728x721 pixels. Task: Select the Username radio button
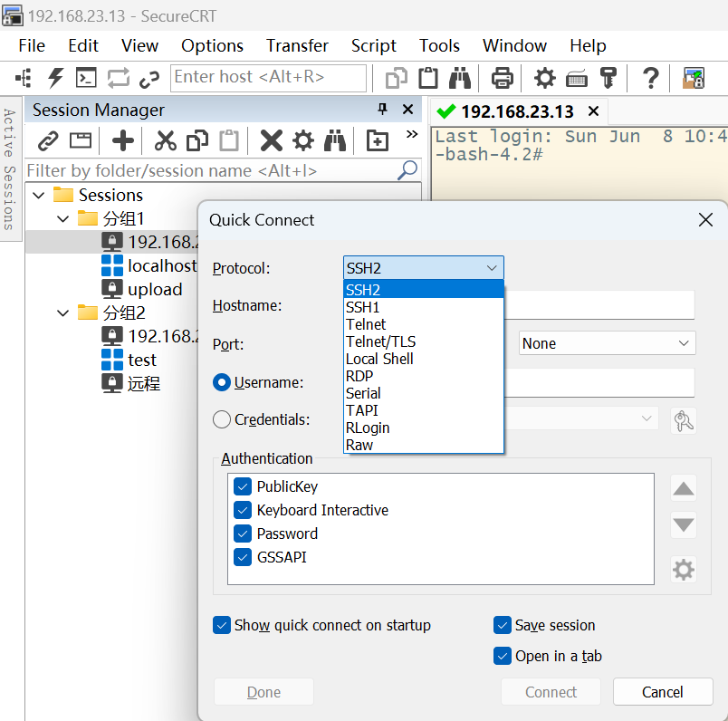pyautogui.click(x=222, y=382)
